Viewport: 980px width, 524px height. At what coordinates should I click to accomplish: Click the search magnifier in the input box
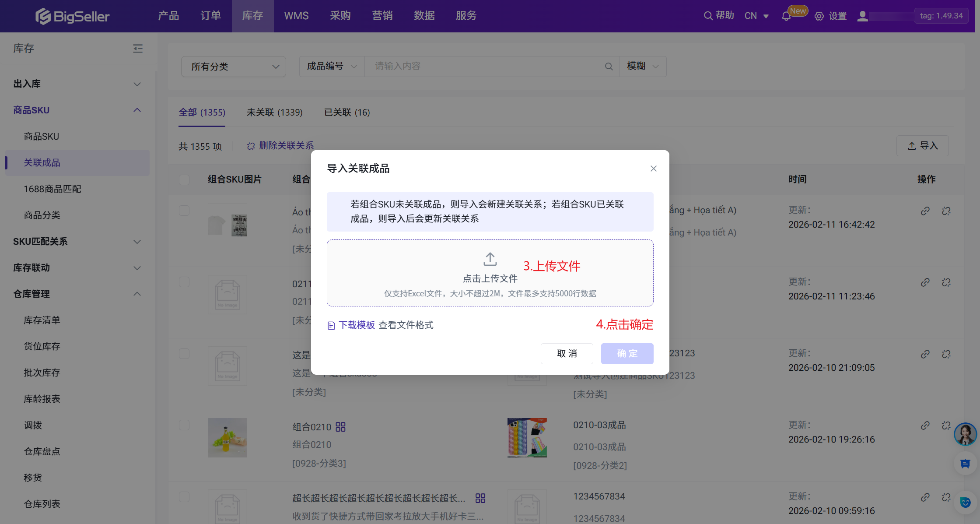(609, 67)
